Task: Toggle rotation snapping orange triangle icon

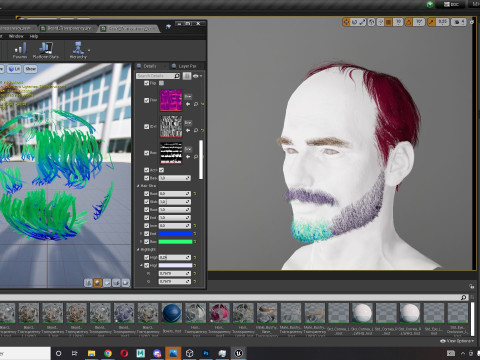Action: [x=409, y=22]
